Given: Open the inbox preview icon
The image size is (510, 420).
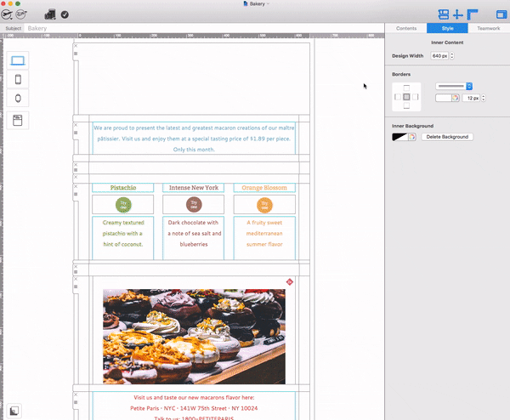Looking at the screenshot, I should (18, 120).
